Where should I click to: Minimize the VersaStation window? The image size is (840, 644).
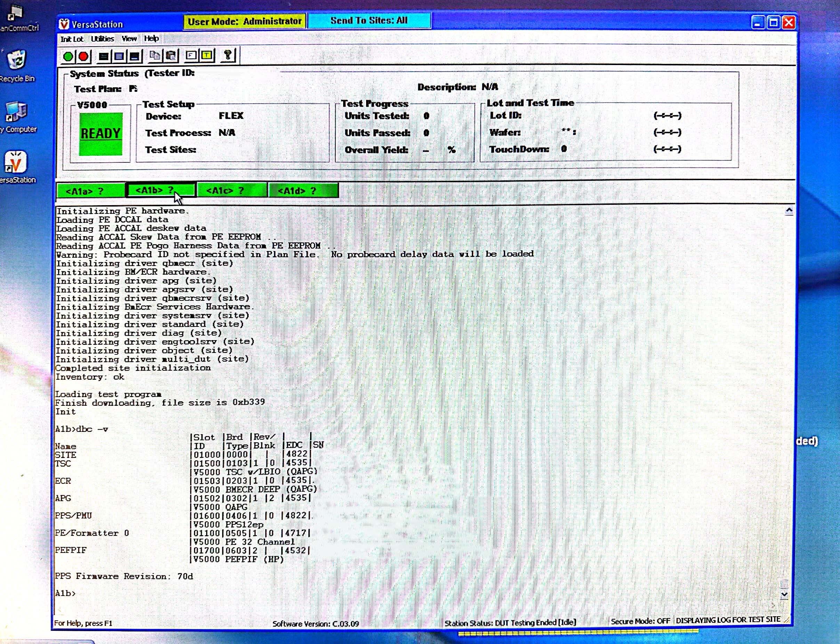coord(758,23)
